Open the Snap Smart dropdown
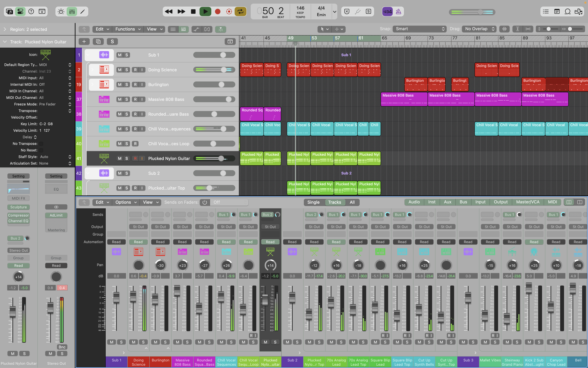The width and height of the screenshot is (588, 368). point(420,29)
